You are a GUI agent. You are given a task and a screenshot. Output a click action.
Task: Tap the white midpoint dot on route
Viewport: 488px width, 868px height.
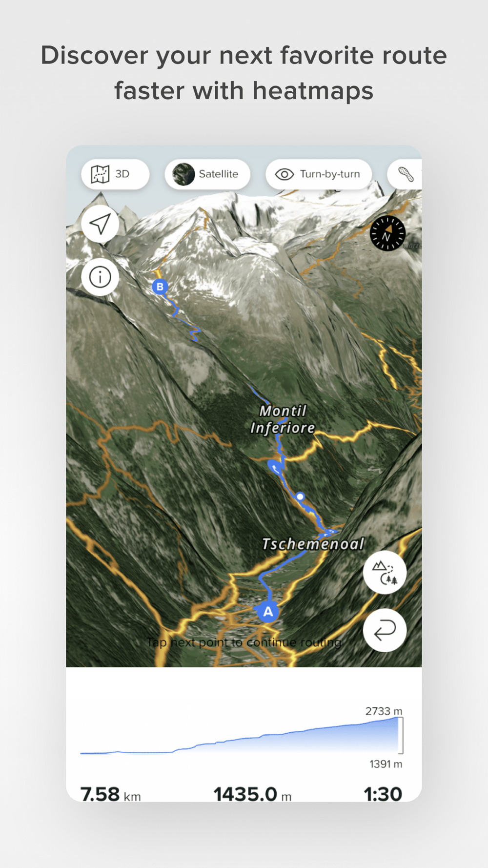(300, 496)
